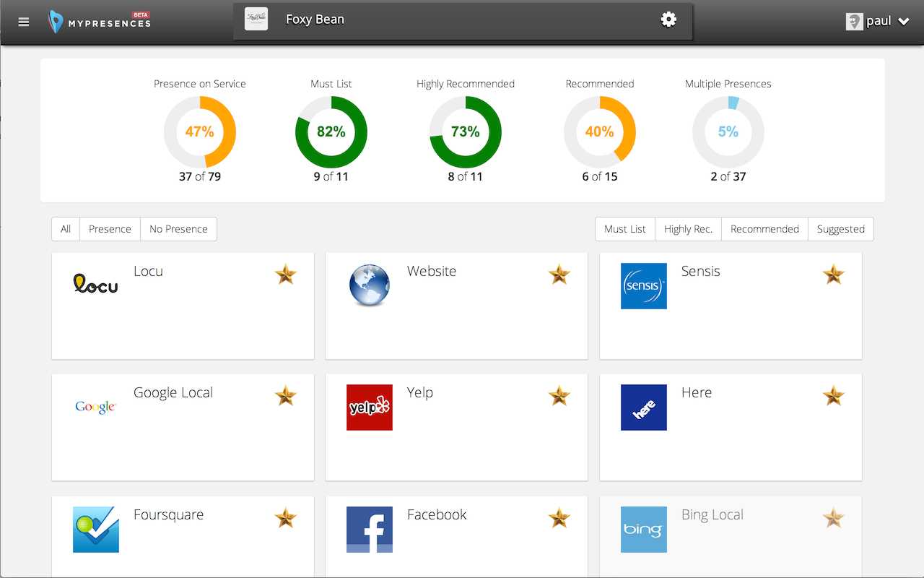Toggle the star on Facebook card
The width and height of the screenshot is (924, 578).
[x=559, y=518]
